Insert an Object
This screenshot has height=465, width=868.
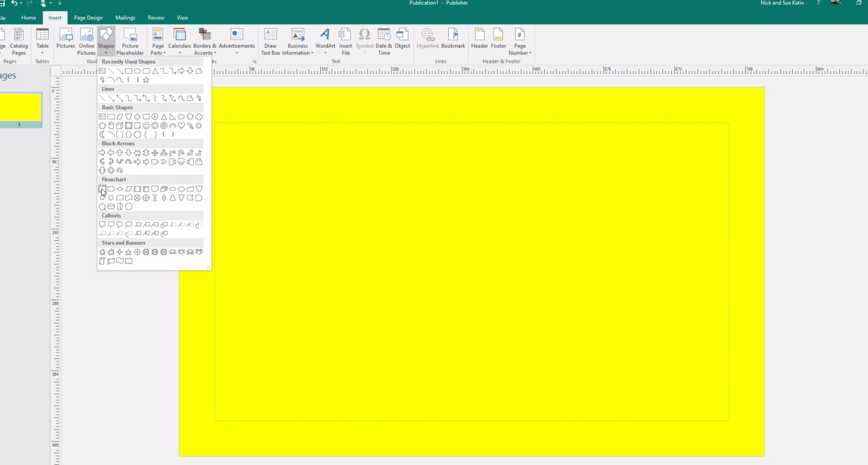[x=402, y=39]
